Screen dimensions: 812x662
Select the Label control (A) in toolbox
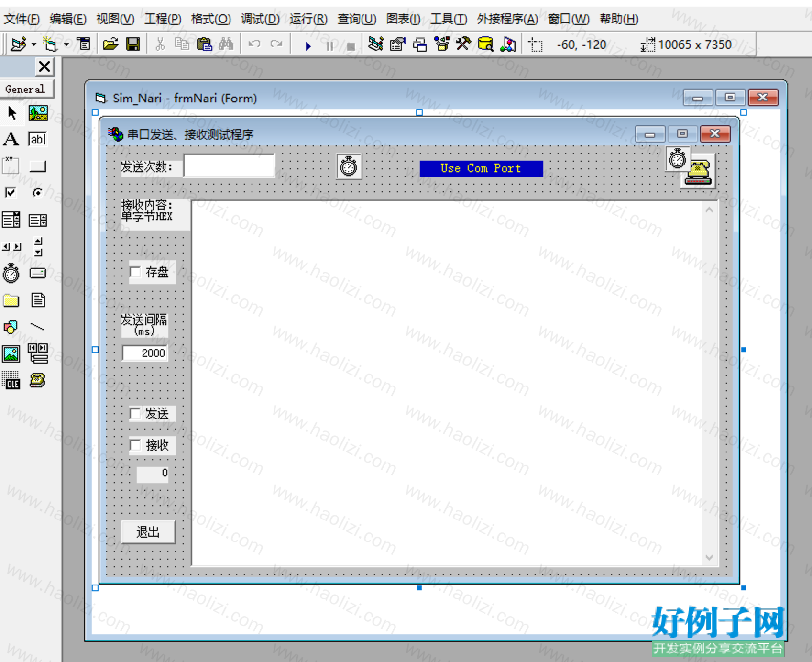click(x=11, y=139)
